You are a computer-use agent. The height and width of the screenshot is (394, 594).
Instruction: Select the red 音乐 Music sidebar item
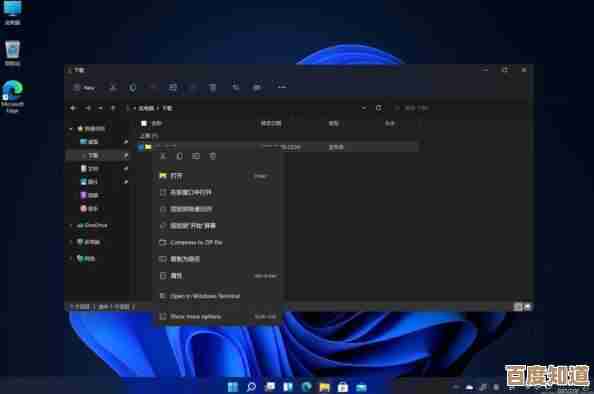pyautogui.click(x=89, y=209)
